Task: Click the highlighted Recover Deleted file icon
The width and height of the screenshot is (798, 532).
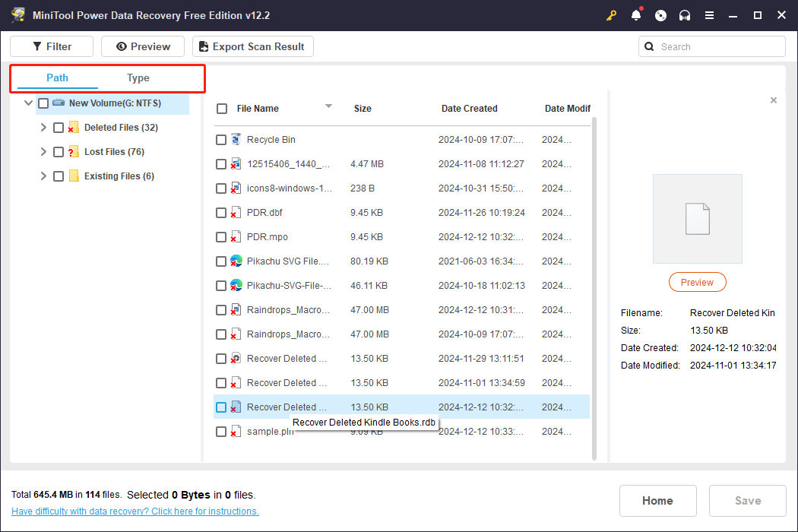Action: tap(236, 407)
